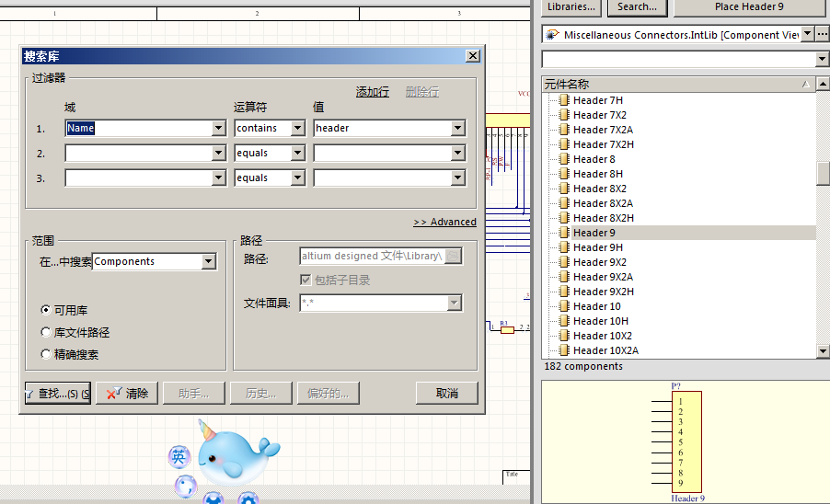The height and width of the screenshot is (504, 830).
Task: Open the row 3 equals operator dropdown
Action: (x=297, y=178)
